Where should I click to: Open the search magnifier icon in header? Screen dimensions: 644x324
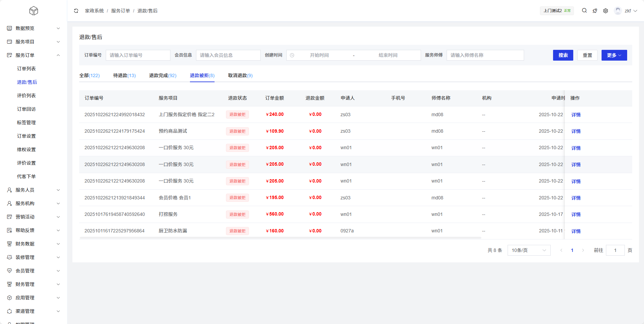pos(584,11)
